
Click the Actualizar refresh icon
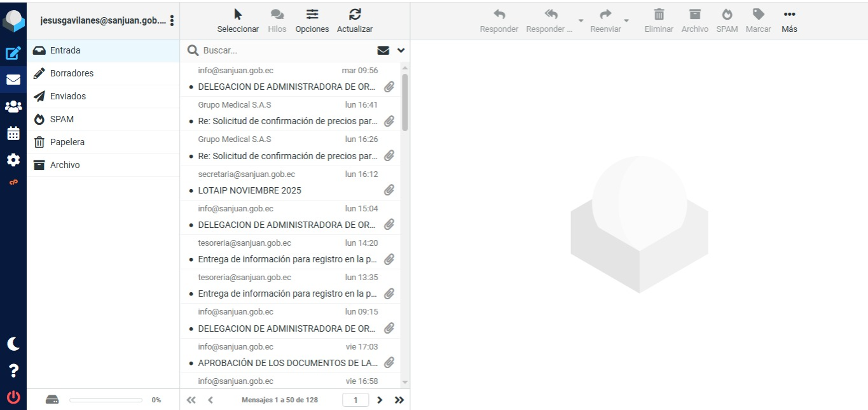click(x=355, y=20)
